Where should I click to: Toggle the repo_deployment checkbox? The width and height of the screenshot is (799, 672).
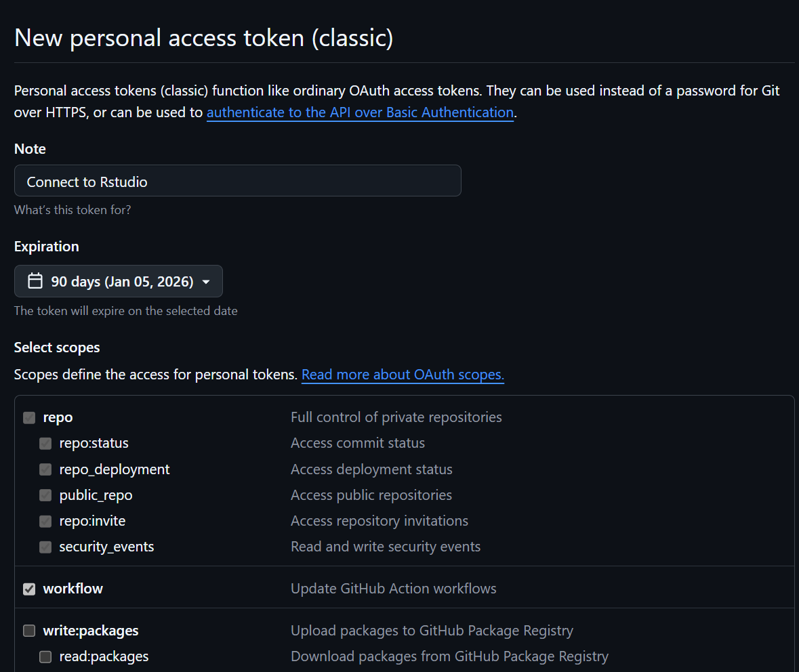[x=45, y=469]
